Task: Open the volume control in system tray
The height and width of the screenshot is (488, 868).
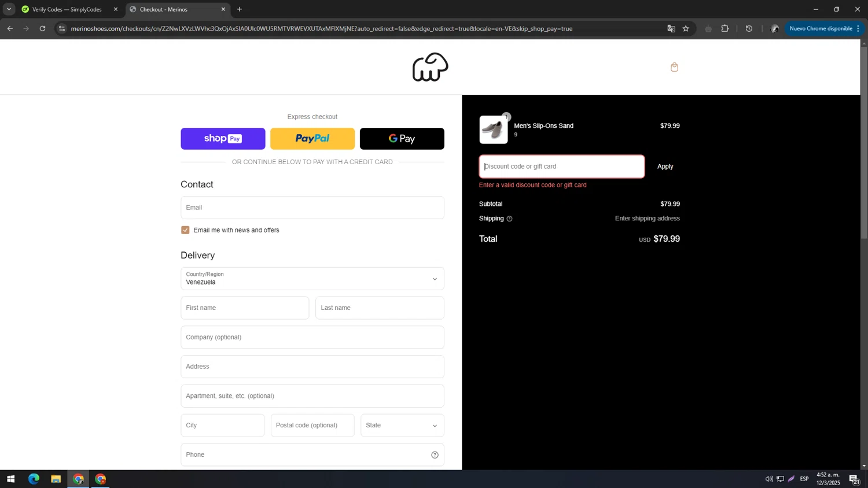Action: coord(768,479)
